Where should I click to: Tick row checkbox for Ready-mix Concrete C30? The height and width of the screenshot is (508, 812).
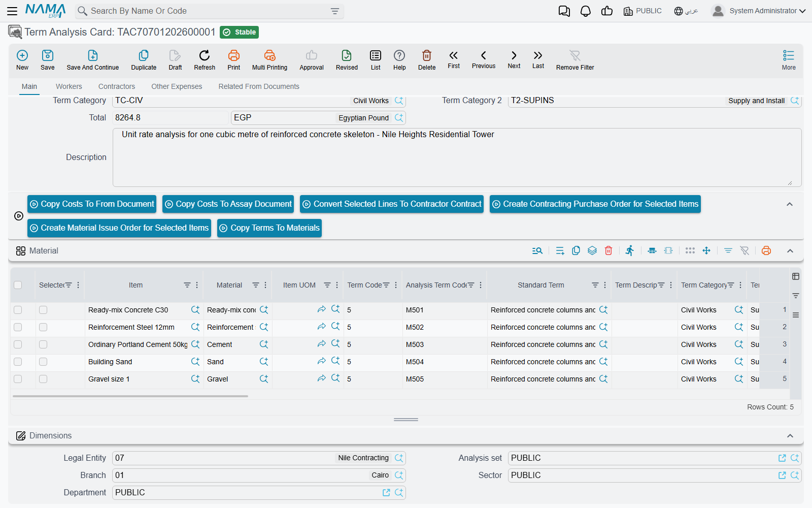click(18, 310)
